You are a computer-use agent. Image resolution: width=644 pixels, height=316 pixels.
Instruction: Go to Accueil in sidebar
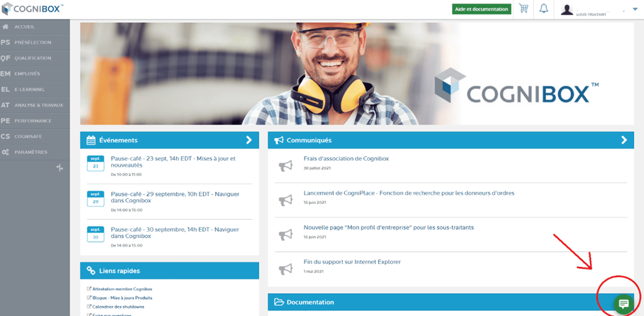point(35,26)
